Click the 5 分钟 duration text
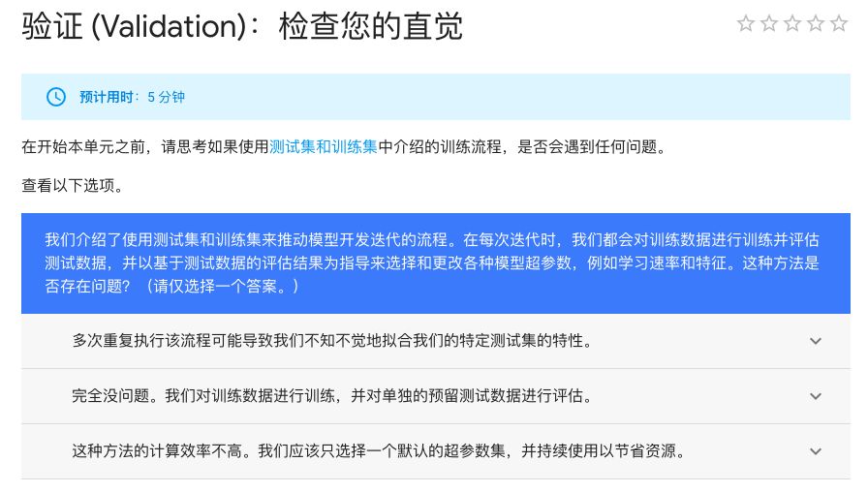 click(166, 97)
